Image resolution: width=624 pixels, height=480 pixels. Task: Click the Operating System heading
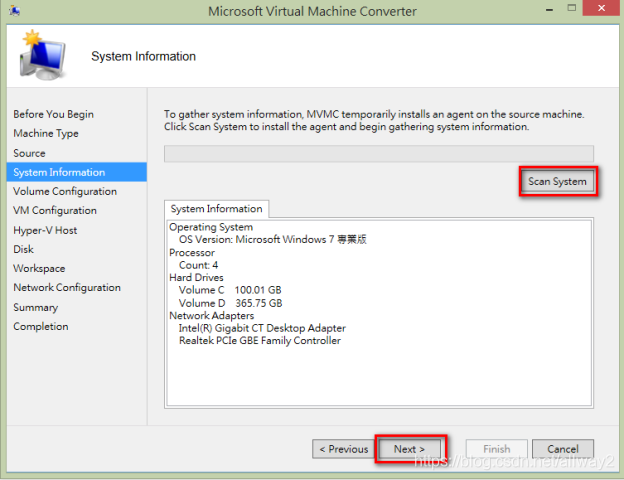tap(211, 227)
